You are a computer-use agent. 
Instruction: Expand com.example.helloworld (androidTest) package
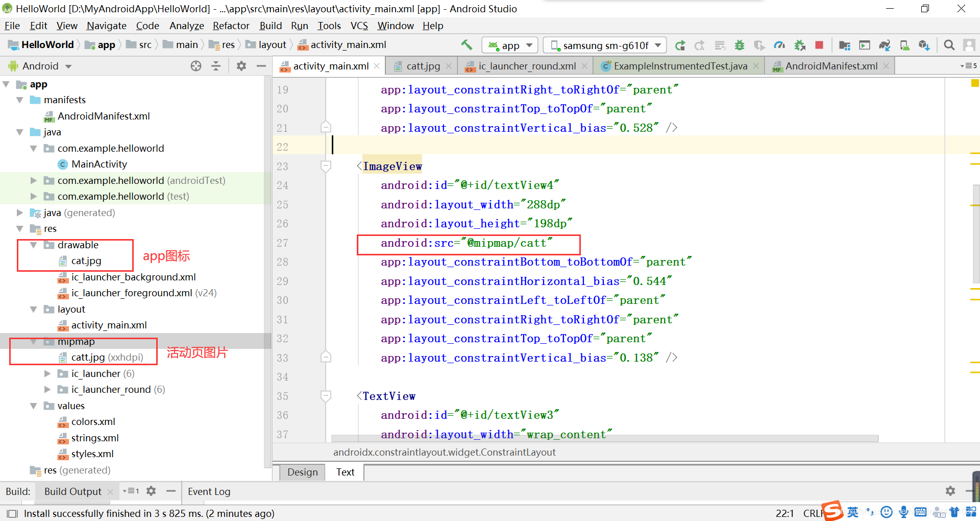(x=34, y=180)
